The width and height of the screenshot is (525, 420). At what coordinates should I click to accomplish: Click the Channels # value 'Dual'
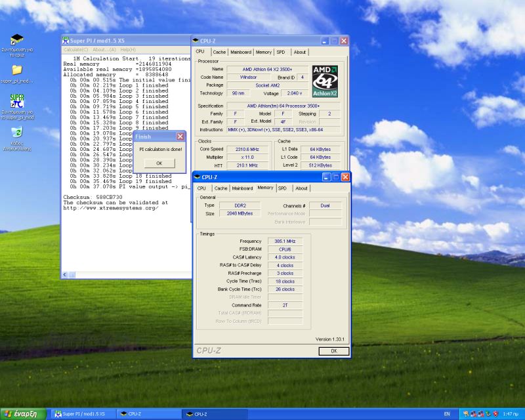[325, 205]
